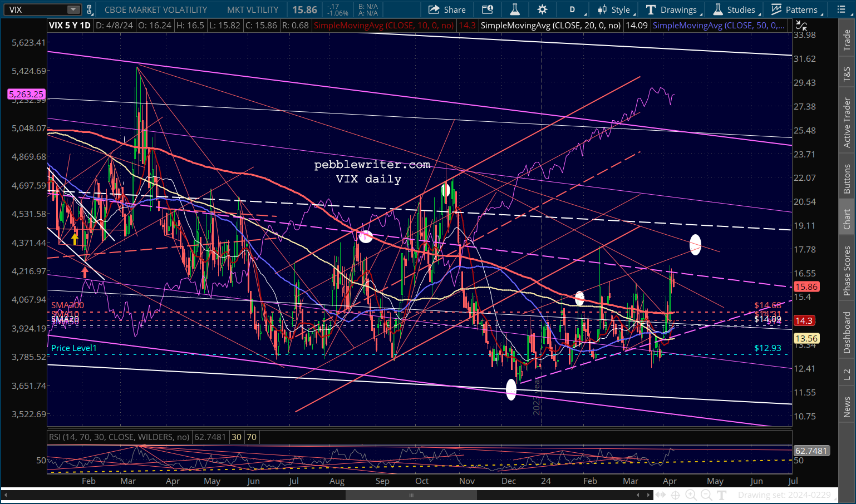
Task: Click the symbol link icon beside VIX
Action: click(90, 9)
